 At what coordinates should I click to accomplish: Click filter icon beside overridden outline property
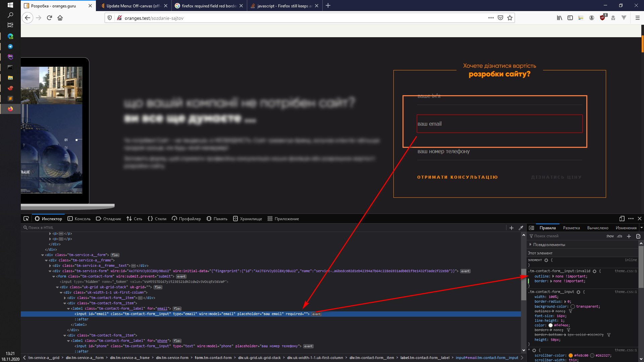click(x=571, y=311)
